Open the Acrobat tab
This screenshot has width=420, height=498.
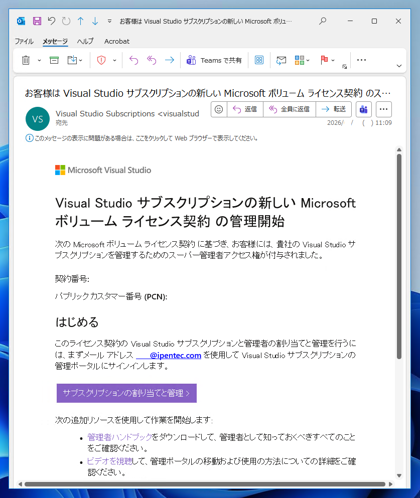click(117, 41)
